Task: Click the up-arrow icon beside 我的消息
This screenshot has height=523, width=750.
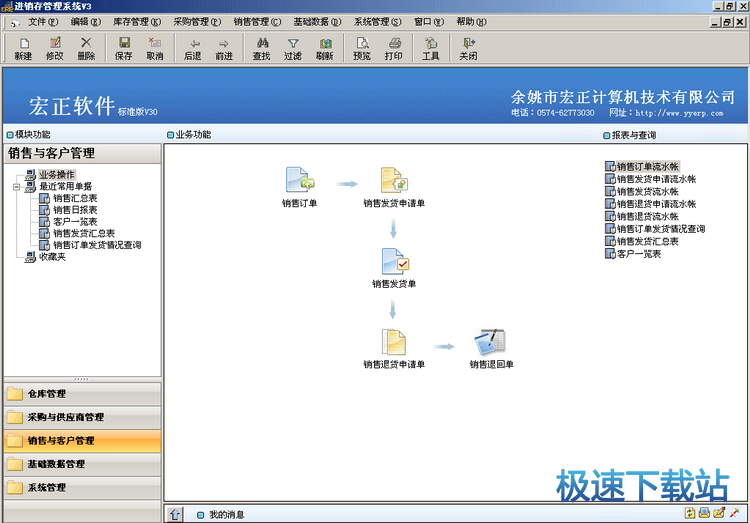Action: [175, 514]
